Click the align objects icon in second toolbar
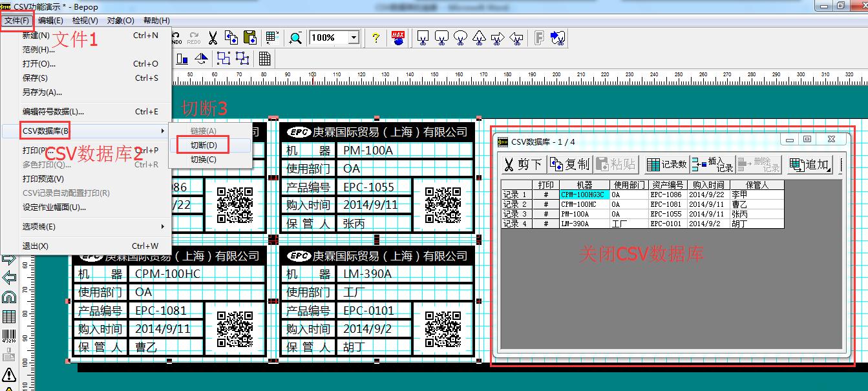The height and width of the screenshot is (391, 868). click(x=182, y=59)
